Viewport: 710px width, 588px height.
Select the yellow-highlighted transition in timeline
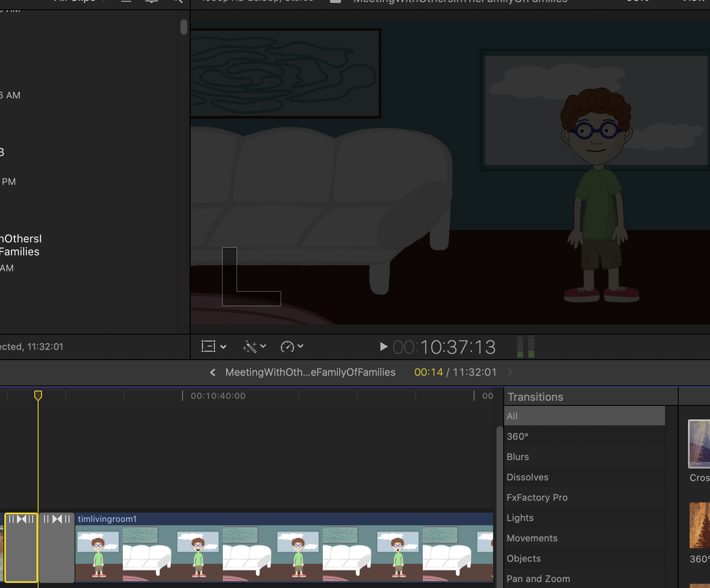21,548
